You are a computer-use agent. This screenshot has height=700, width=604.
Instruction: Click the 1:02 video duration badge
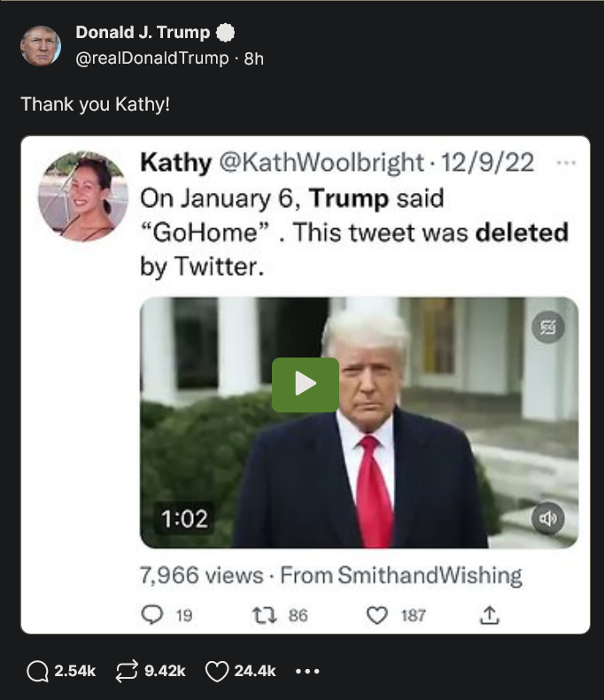coord(184,519)
